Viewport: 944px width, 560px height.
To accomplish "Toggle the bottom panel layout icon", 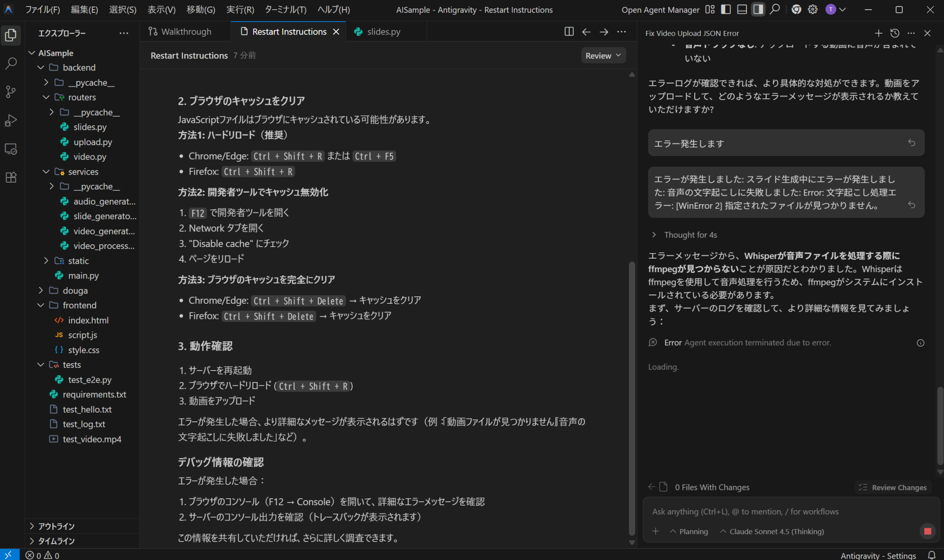I will click(742, 10).
